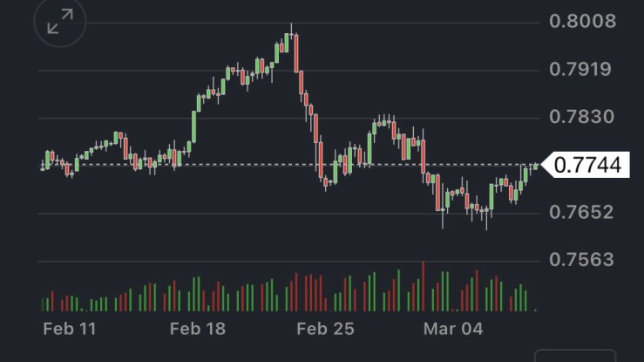The width and height of the screenshot is (644, 362).
Task: Select the Feb 18 date label
Action: pyautogui.click(x=197, y=329)
